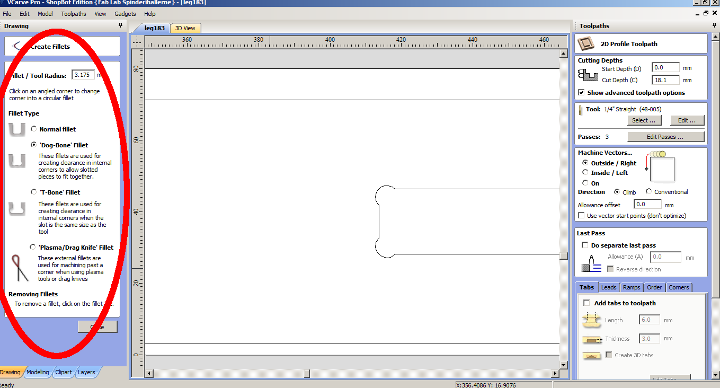This screenshot has width=720, height=388.
Task: Click the Start Depth input field
Action: pyautogui.click(x=665, y=67)
